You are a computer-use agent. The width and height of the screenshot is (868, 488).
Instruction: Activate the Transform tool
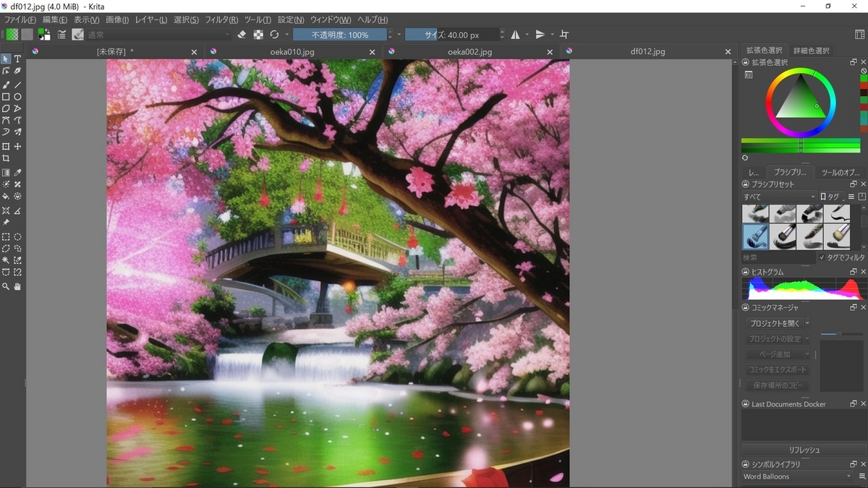coord(6,146)
